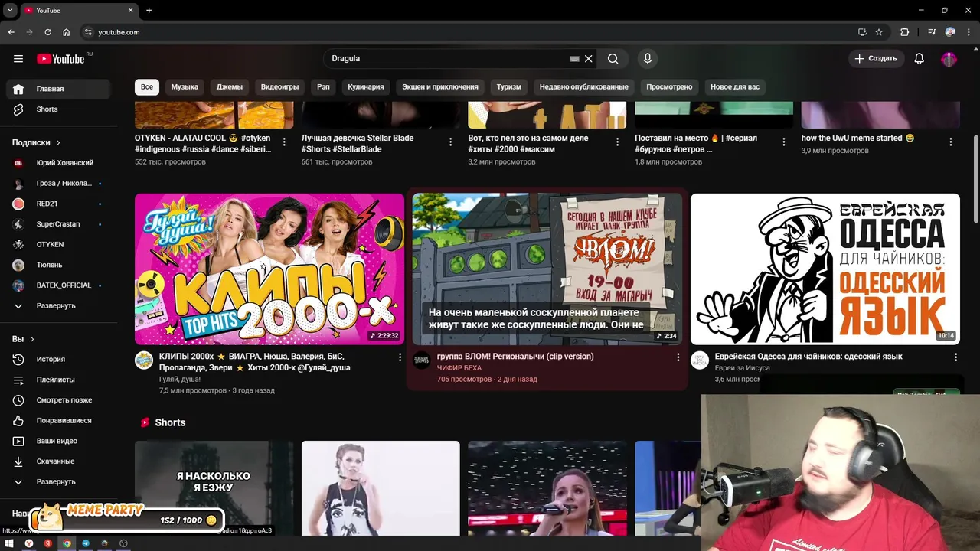Open the hamburger guide menu
Screen dimensions: 980x551
pyautogui.click(x=18, y=59)
